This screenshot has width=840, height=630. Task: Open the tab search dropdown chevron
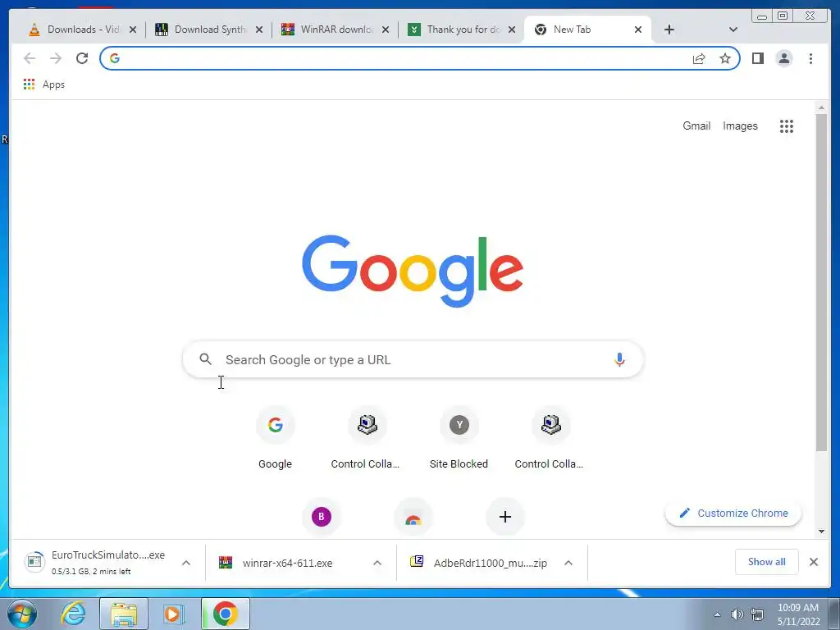pyautogui.click(x=733, y=30)
